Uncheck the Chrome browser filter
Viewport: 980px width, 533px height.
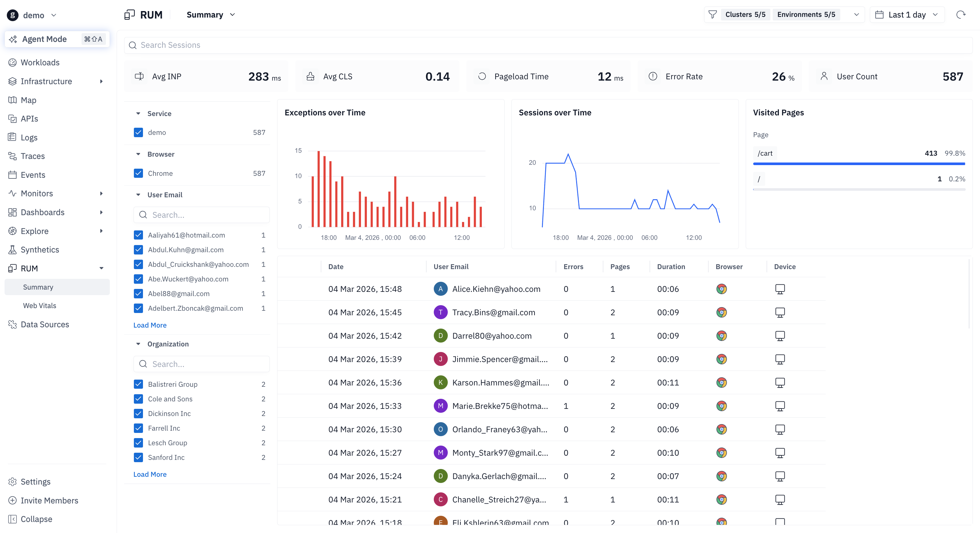138,173
